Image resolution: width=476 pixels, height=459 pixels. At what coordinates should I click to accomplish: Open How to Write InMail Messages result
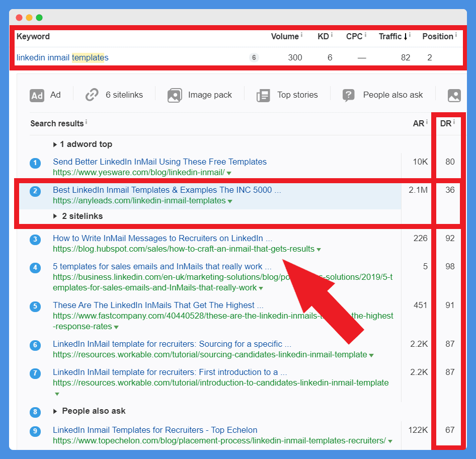coord(163,238)
